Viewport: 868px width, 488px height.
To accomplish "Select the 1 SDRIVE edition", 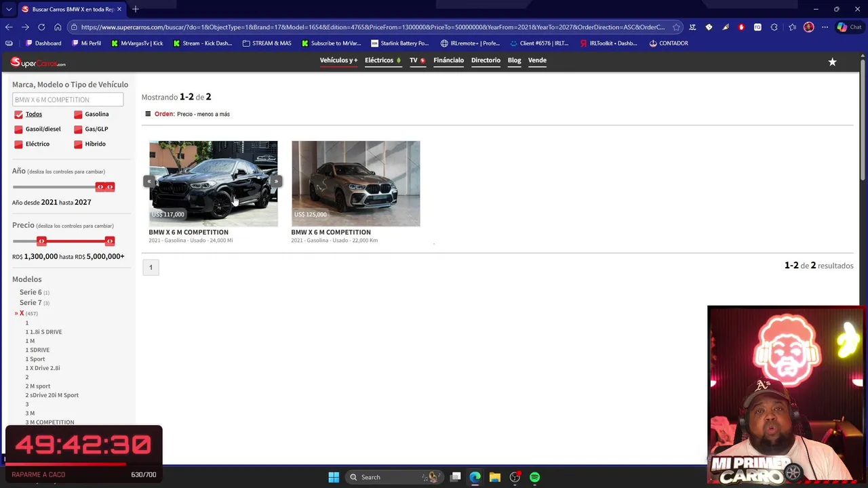I will click(37, 350).
